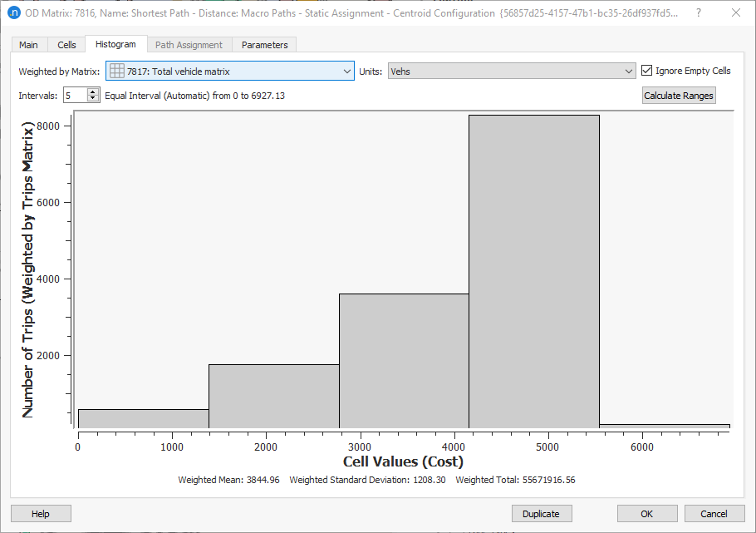
Task: Click the tallest histogram bar near 5000
Action: [x=534, y=271]
